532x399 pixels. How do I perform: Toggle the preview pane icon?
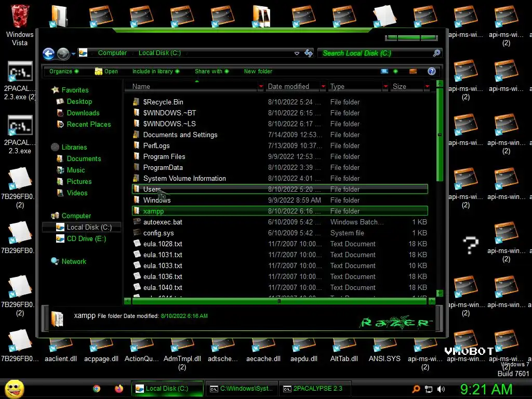pos(413,71)
